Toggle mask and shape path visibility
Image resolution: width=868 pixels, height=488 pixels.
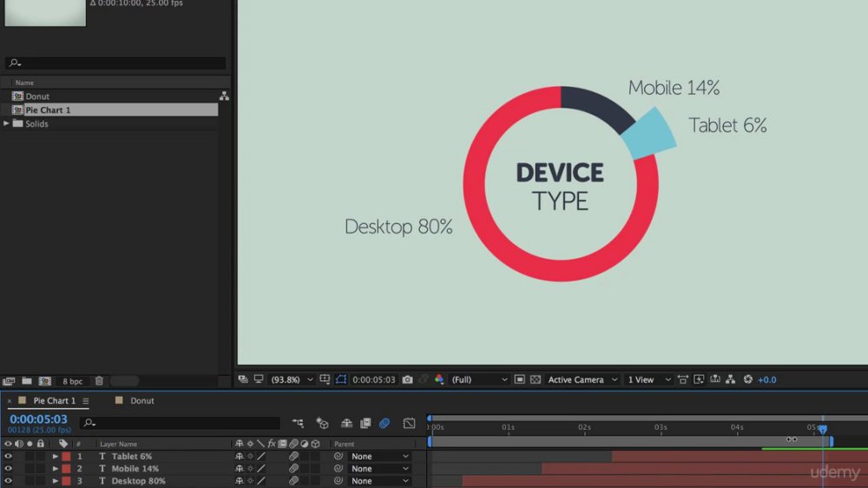(341, 379)
